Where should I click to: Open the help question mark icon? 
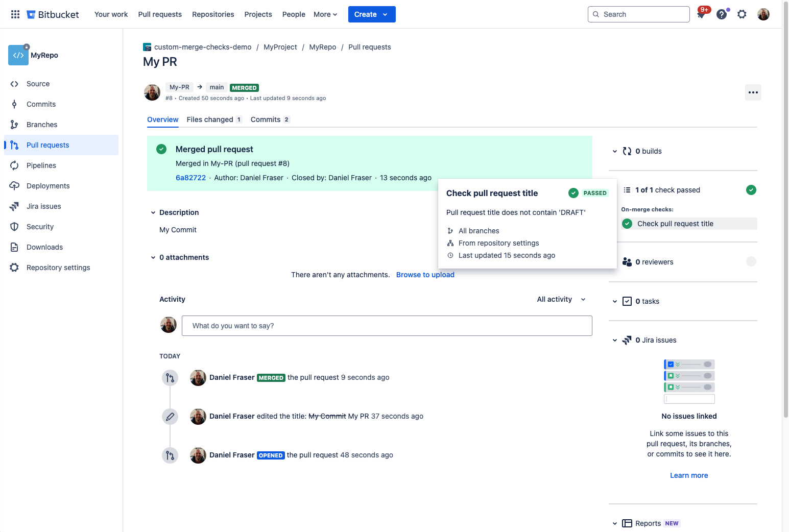pos(721,14)
